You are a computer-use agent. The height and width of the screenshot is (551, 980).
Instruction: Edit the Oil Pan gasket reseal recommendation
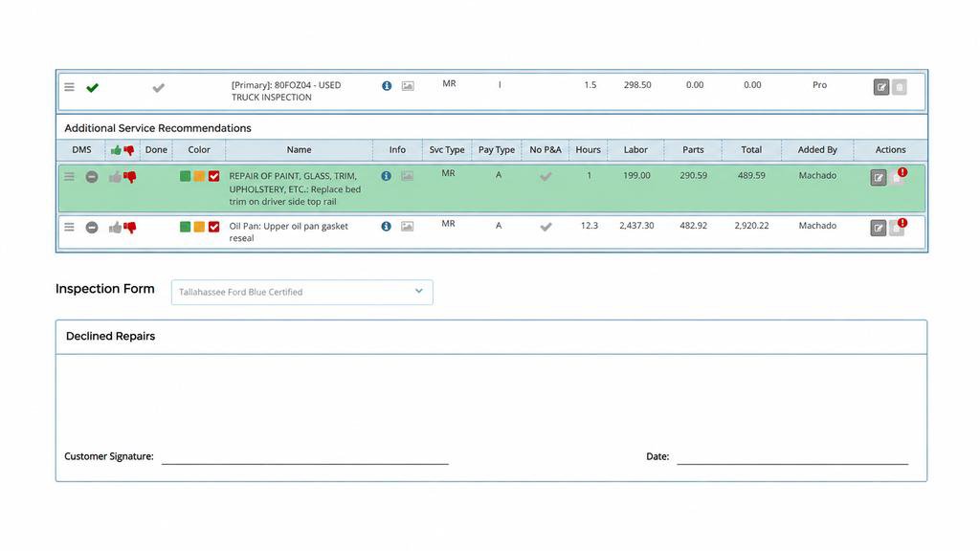[x=879, y=228]
